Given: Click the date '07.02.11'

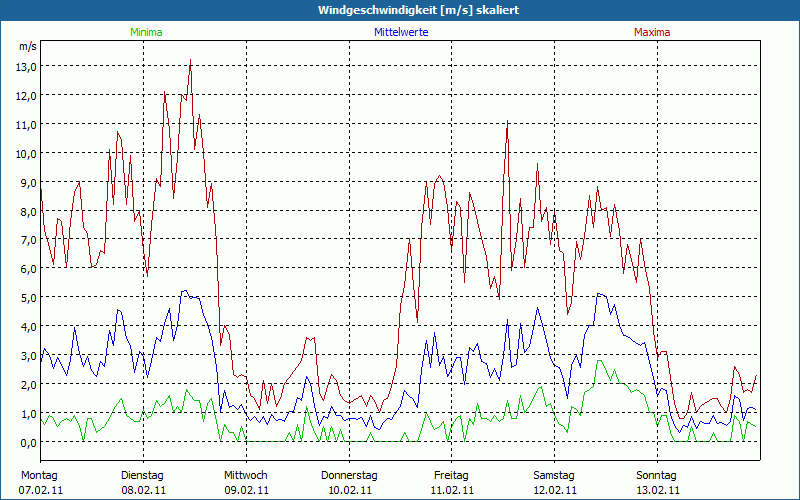Looking at the screenshot, I should click(x=41, y=490).
